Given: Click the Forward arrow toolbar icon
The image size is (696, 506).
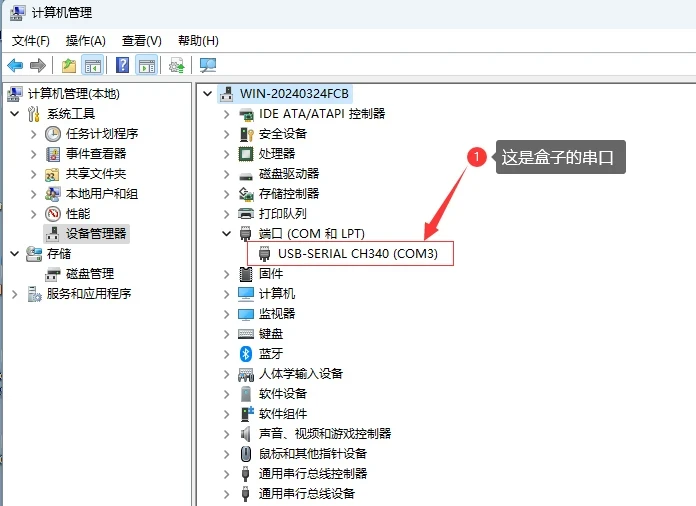Looking at the screenshot, I should coord(38,66).
